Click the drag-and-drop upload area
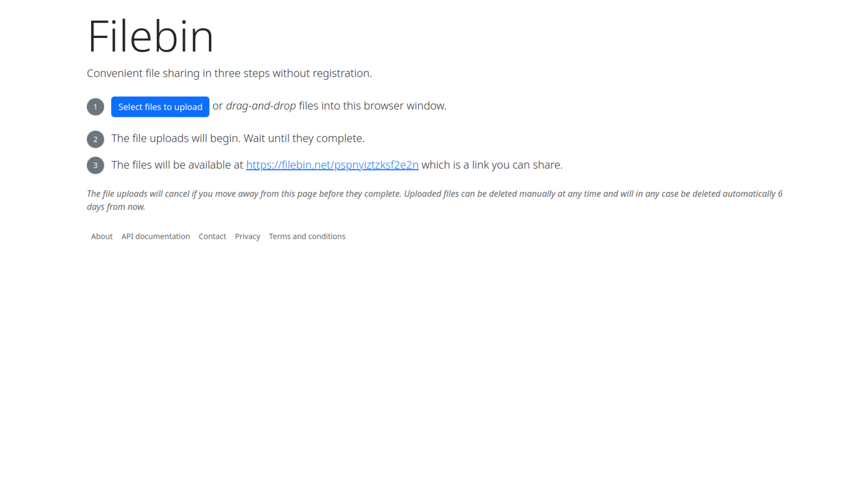The width and height of the screenshot is (868, 488). 261,106
